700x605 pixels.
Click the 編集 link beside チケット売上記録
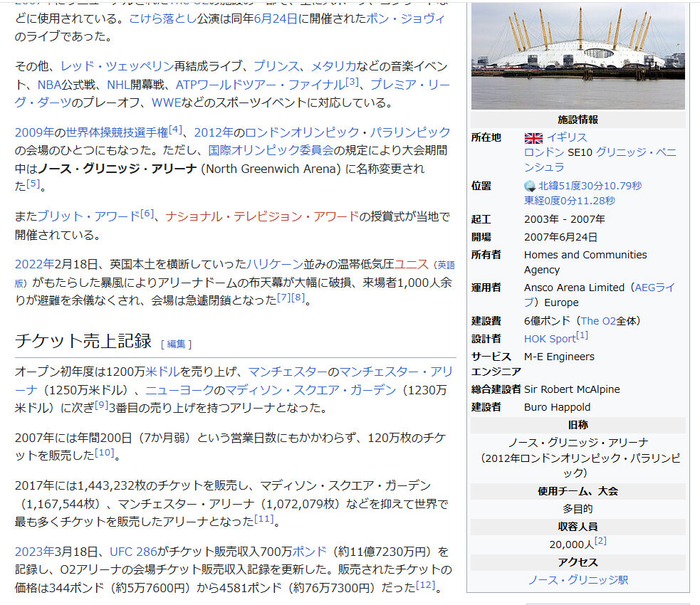coord(176,344)
